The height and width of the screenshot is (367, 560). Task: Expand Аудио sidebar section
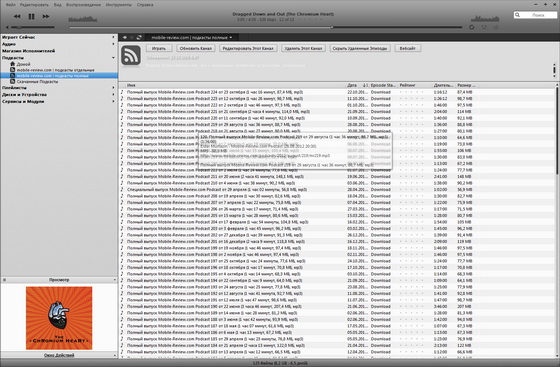pyautogui.click(x=114, y=44)
